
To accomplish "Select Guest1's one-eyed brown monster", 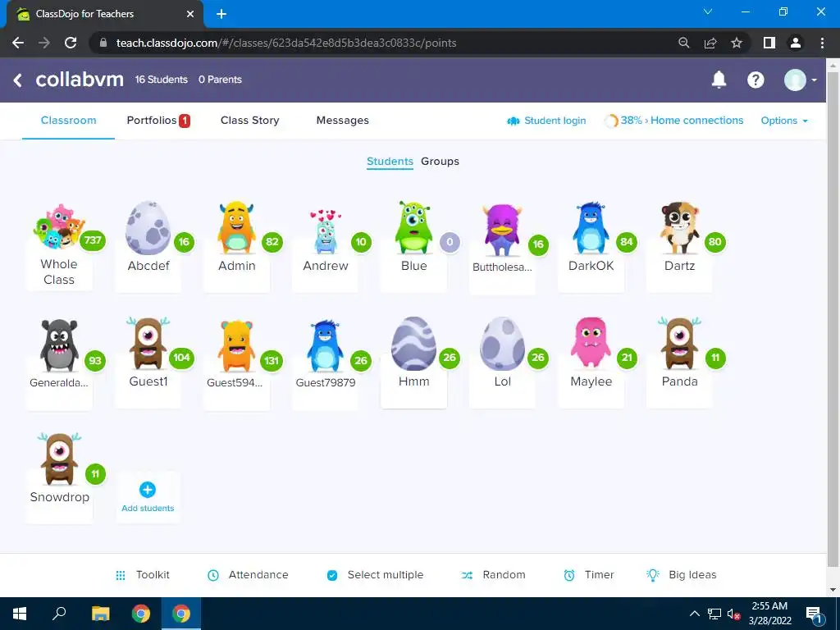I will pos(148,343).
